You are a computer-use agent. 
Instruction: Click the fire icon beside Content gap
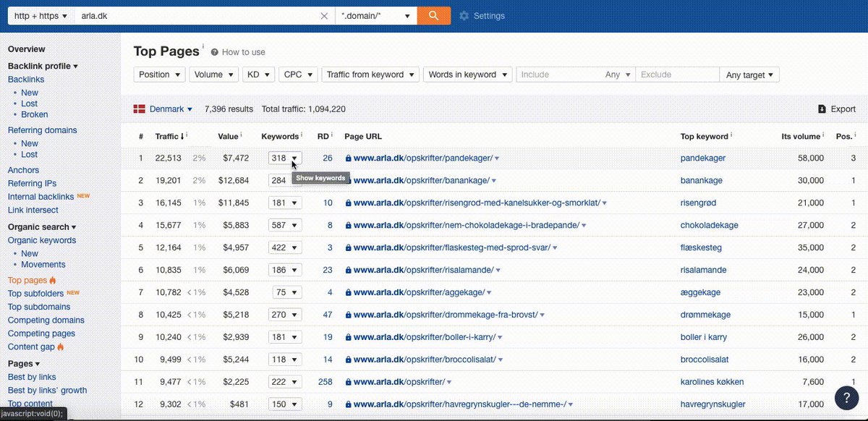pyautogui.click(x=61, y=346)
